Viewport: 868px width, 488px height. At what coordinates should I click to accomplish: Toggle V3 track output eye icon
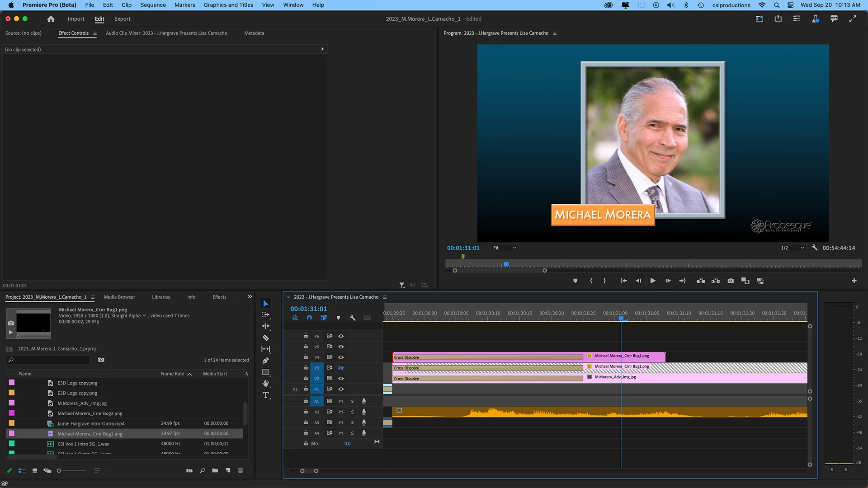[x=341, y=368]
